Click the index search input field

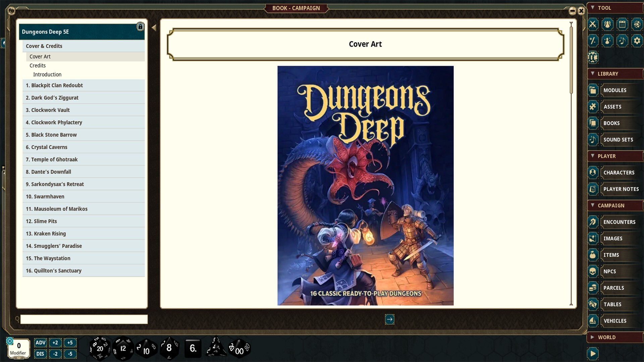tap(84, 319)
